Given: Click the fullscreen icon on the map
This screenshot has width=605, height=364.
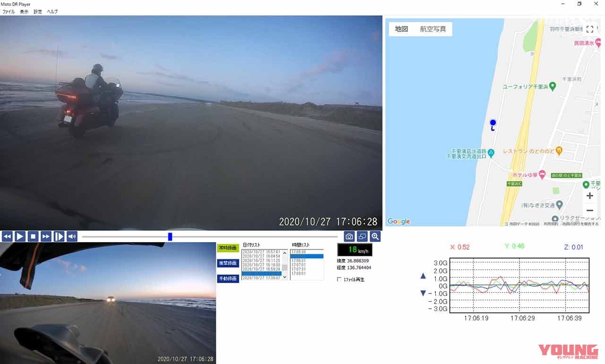Looking at the screenshot, I should [590, 29].
